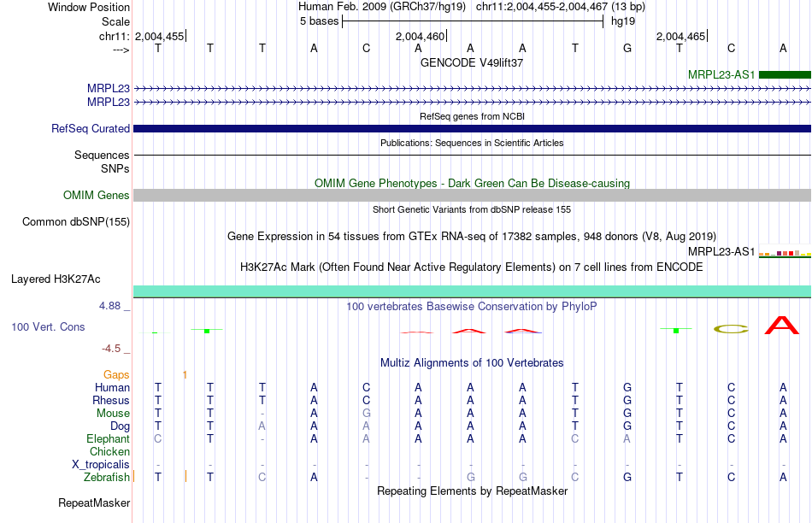The width and height of the screenshot is (812, 523).
Task: Click the -4.5 PhyloP lower scale value
Action: [x=111, y=349]
